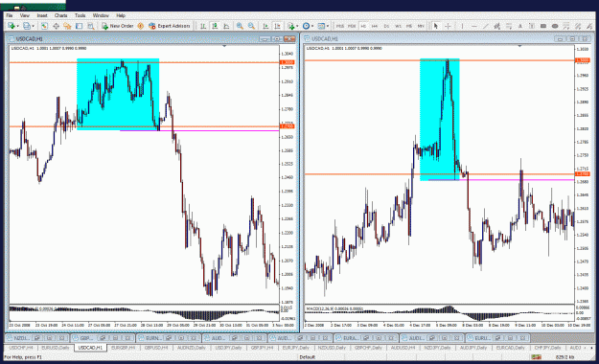
Task: Toggle the Terminal panel icon
Action: pyautogui.click(x=80, y=26)
